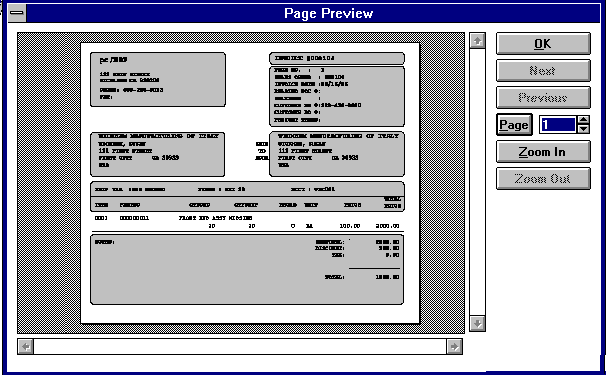Click the horizontal scrollbar track
Image resolution: width=606 pixels, height=375 pixels.
click(240, 346)
